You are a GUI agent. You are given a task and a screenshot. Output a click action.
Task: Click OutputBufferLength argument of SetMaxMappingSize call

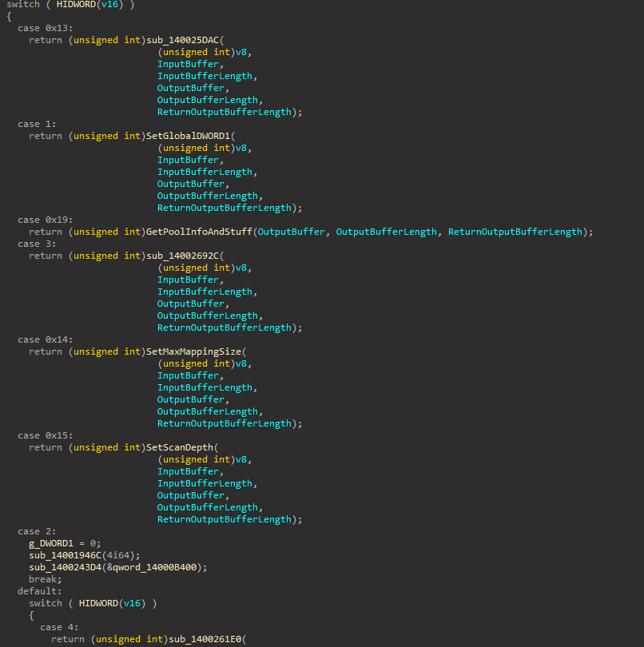207,411
